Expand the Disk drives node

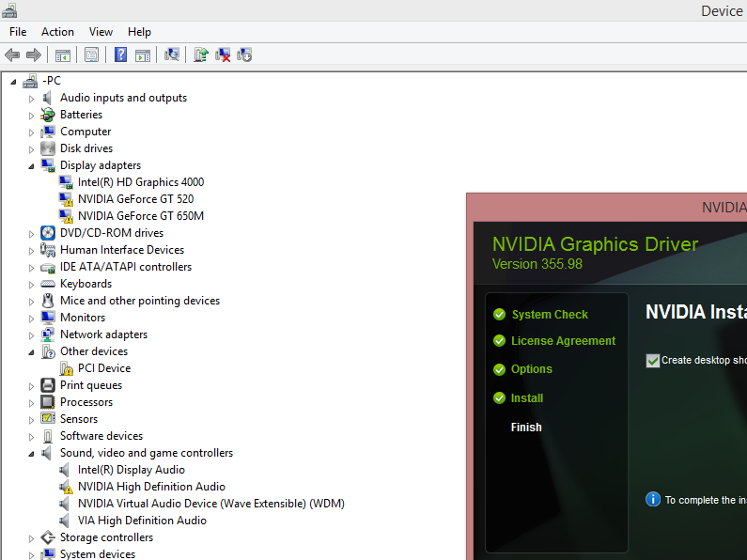coord(31,149)
